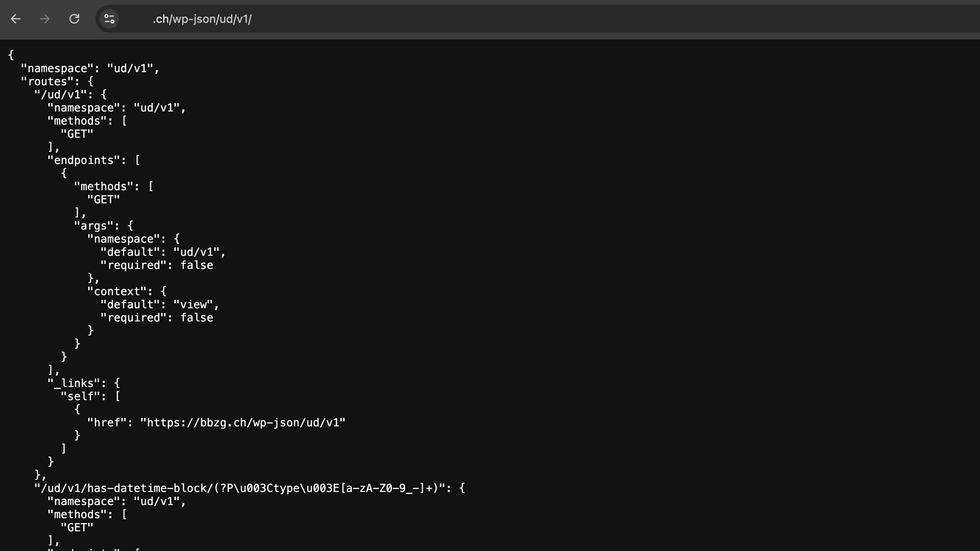Image resolution: width=980 pixels, height=551 pixels.
Task: Click the first "endpoints" key
Action: point(84,160)
